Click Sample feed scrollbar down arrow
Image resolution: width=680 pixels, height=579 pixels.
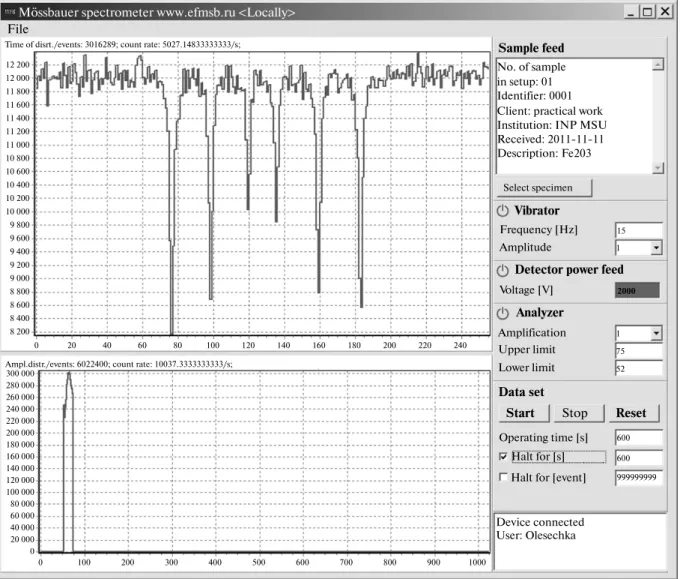click(657, 168)
